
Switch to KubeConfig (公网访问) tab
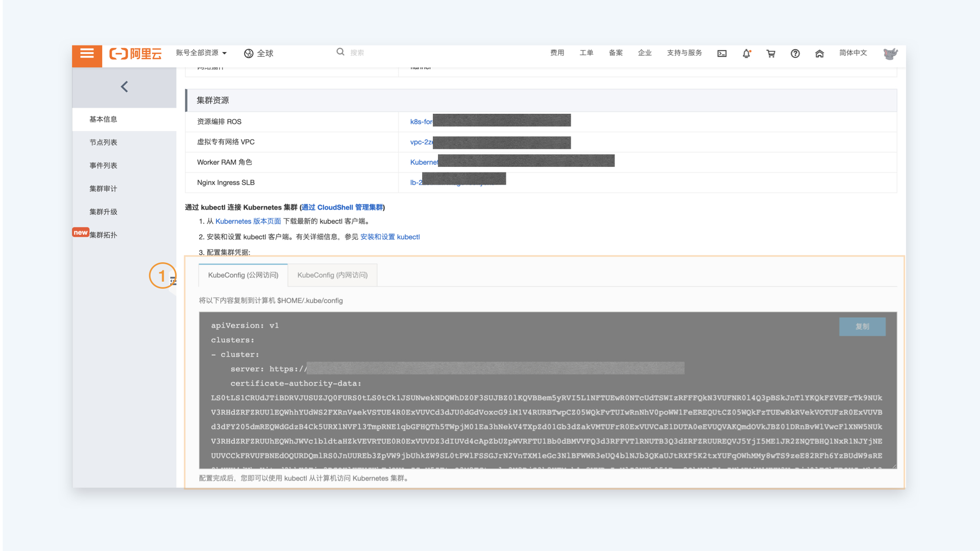point(243,275)
